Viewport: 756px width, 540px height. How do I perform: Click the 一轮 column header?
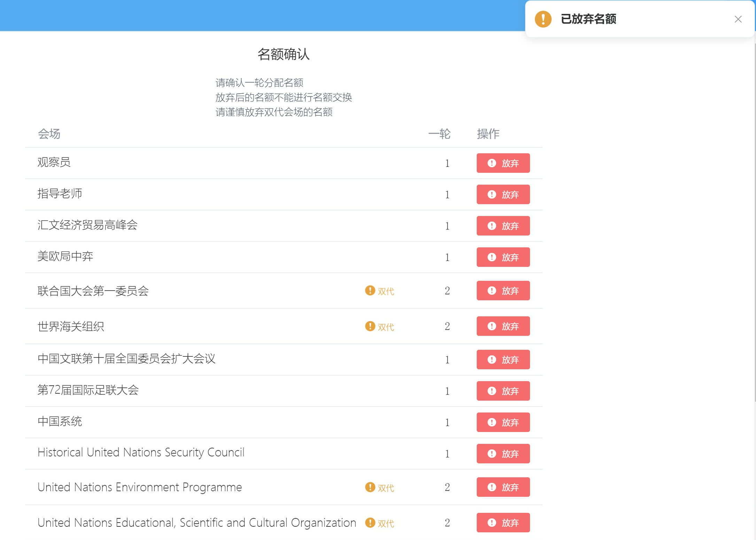click(x=439, y=134)
